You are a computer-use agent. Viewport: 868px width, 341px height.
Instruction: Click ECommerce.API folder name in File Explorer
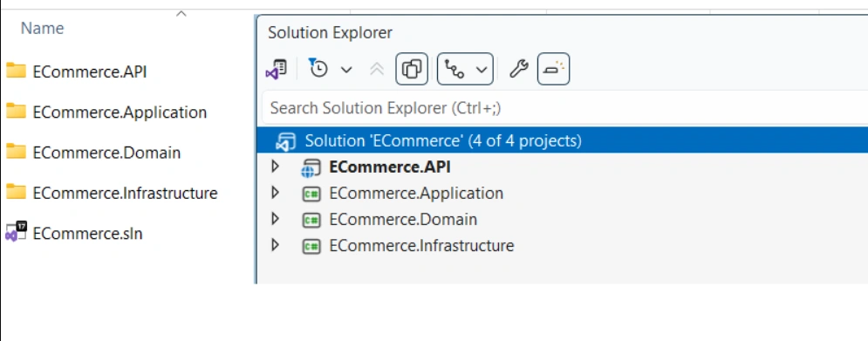click(90, 72)
